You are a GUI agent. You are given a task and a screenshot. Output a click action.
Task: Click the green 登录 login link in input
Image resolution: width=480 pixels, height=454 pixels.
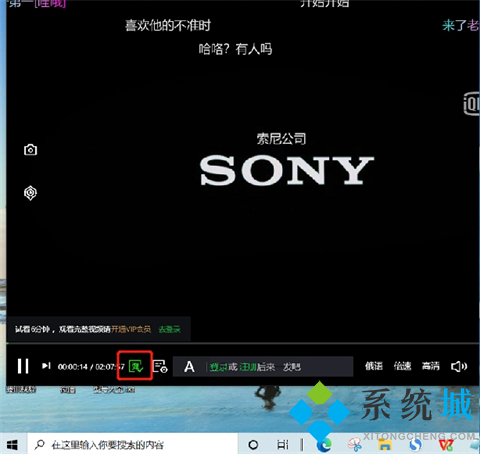tap(218, 367)
